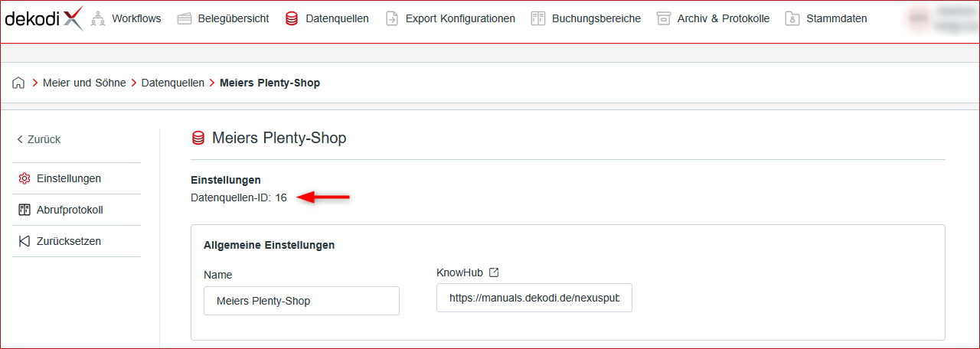Click the Workflows hierarchy icon

click(x=97, y=18)
